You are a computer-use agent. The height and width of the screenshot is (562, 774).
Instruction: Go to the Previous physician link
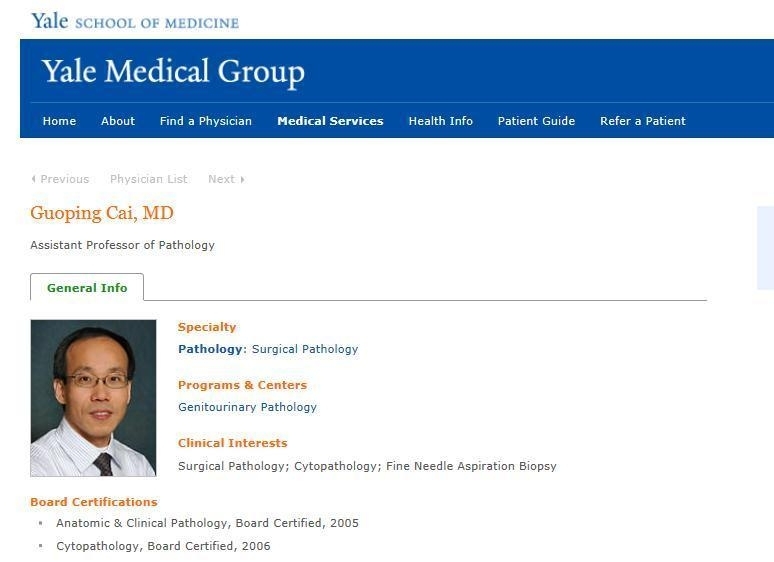(65, 179)
